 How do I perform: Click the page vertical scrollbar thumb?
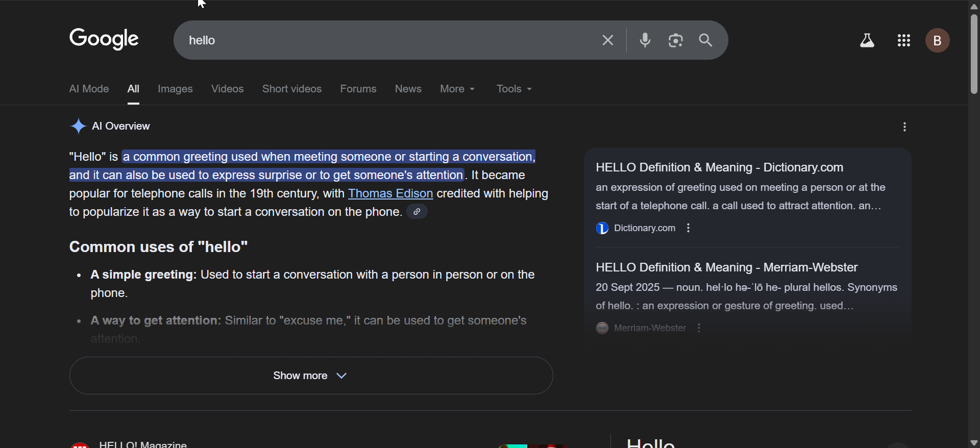coord(974,54)
